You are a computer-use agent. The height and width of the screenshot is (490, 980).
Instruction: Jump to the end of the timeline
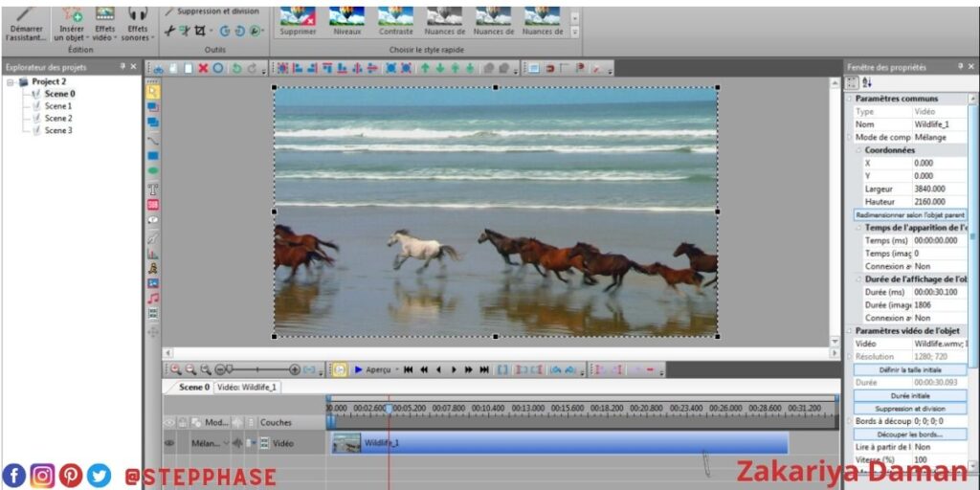[x=483, y=369]
